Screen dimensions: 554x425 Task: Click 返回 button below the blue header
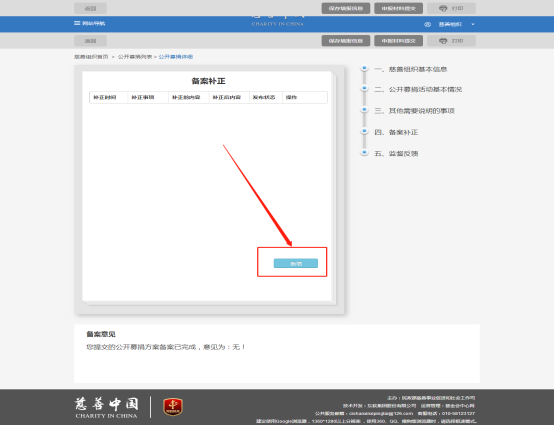click(x=90, y=41)
